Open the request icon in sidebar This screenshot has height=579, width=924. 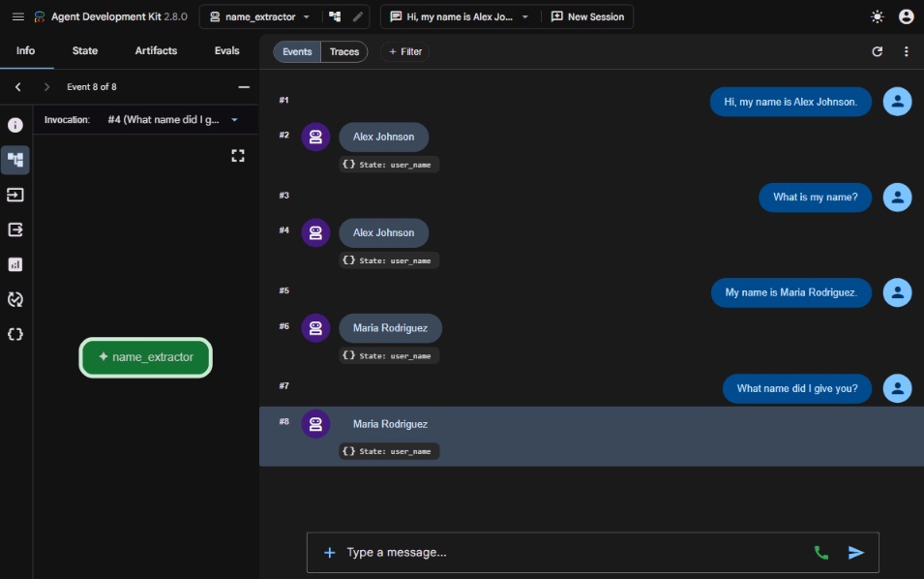(x=15, y=195)
